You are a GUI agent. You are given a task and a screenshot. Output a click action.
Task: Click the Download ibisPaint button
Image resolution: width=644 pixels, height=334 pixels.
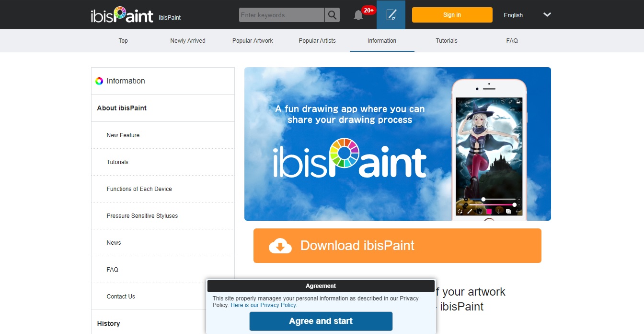397,246
